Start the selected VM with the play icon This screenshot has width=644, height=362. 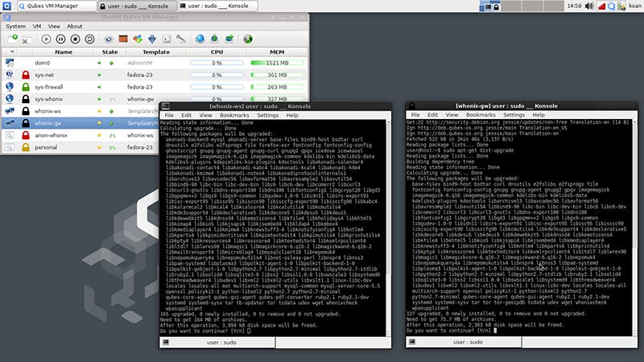46,39
